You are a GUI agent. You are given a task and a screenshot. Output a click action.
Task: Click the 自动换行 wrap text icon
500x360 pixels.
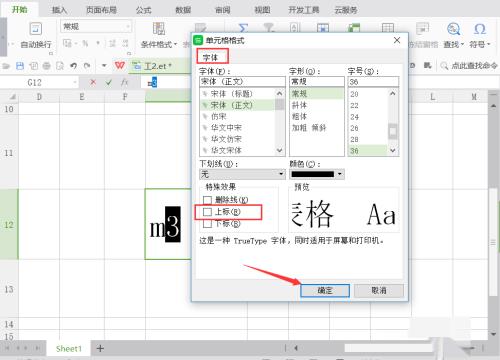[x=36, y=29]
